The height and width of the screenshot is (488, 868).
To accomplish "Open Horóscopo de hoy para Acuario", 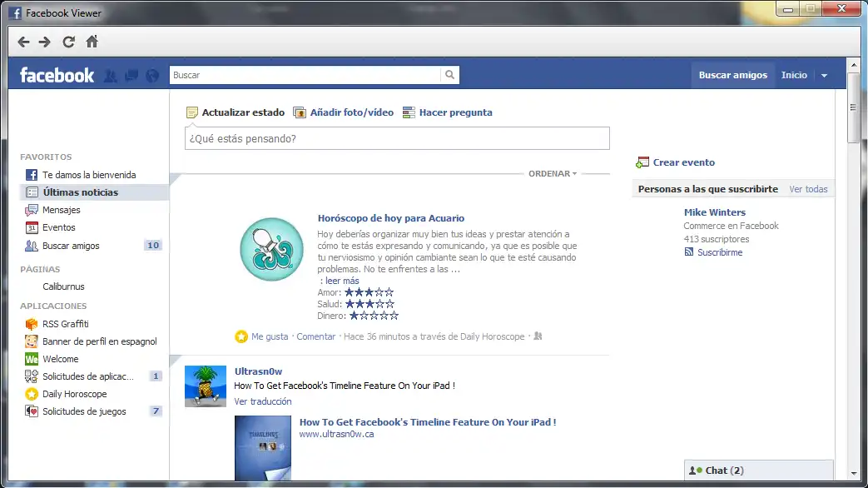I will coord(391,218).
